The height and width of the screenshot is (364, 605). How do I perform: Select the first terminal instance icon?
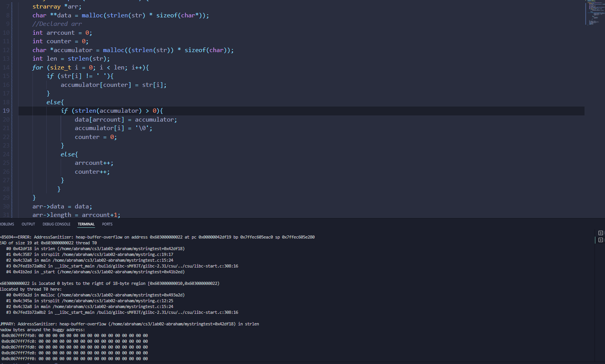pyautogui.click(x=600, y=233)
